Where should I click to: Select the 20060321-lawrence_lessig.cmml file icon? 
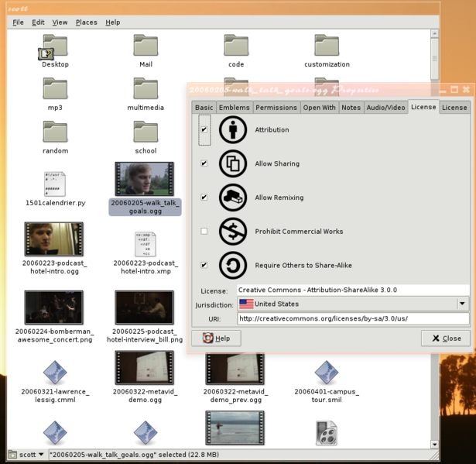[55, 373]
